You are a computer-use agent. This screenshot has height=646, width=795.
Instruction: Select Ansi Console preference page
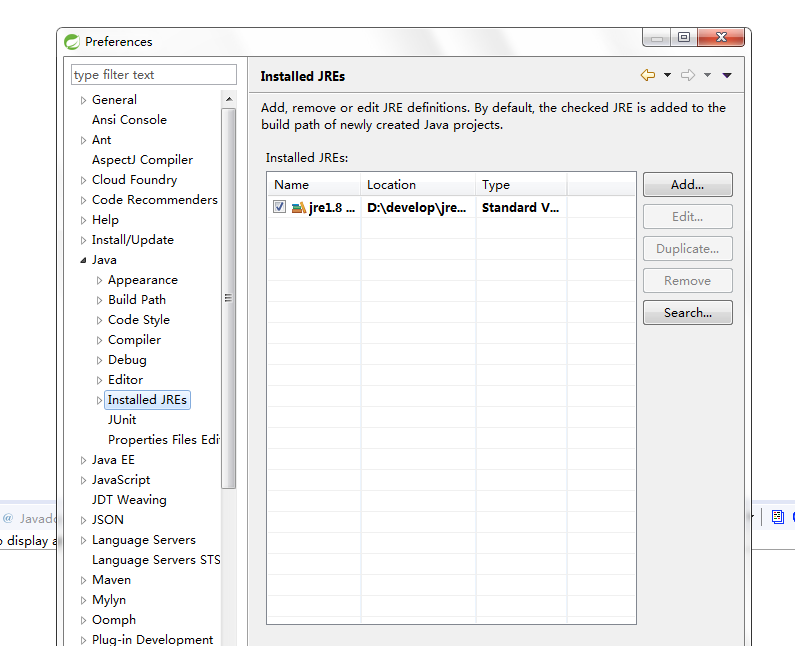point(129,120)
